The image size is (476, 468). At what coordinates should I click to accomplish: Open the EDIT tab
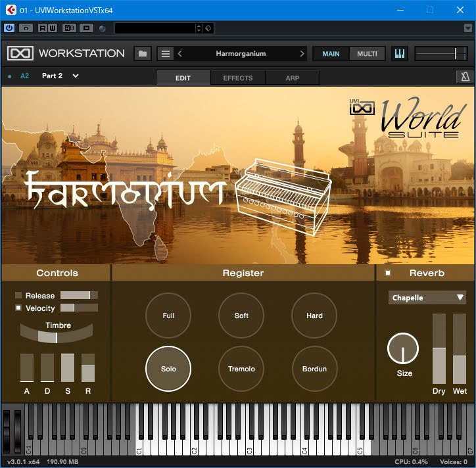coord(183,78)
